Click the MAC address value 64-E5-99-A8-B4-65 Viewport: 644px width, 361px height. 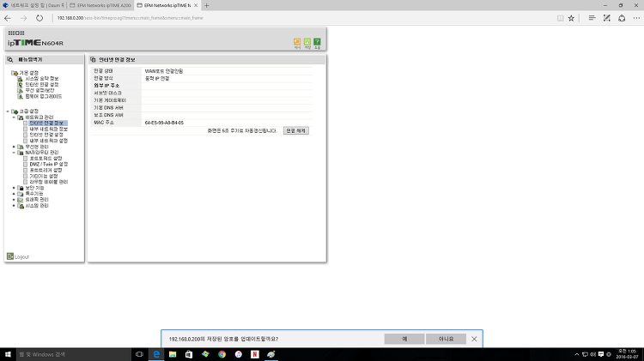[164, 123]
